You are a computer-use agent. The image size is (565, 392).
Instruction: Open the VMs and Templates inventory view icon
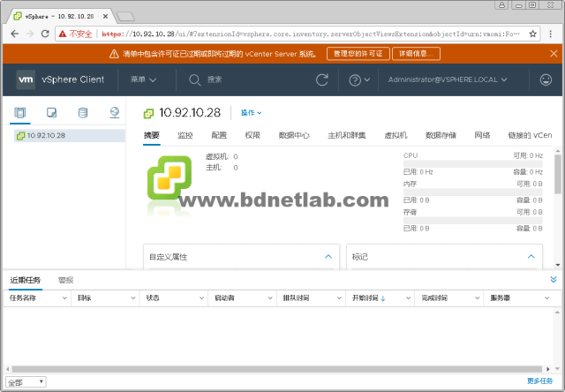click(51, 113)
